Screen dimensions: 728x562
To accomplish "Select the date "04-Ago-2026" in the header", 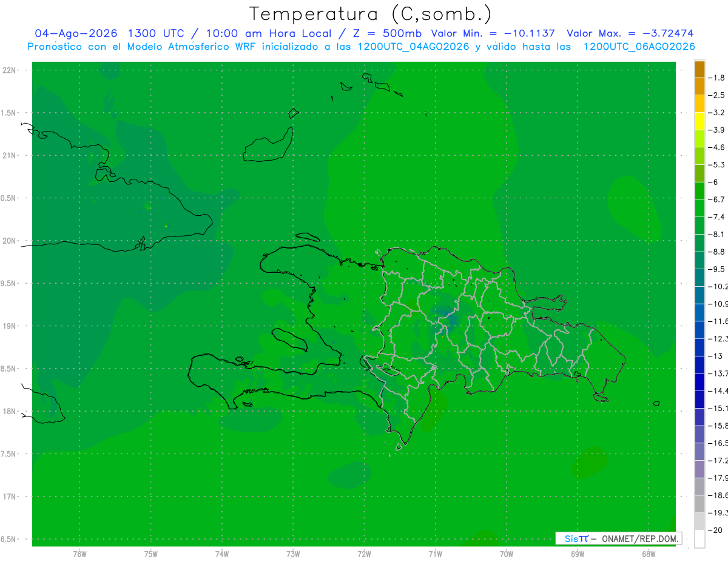I will pos(76,33).
